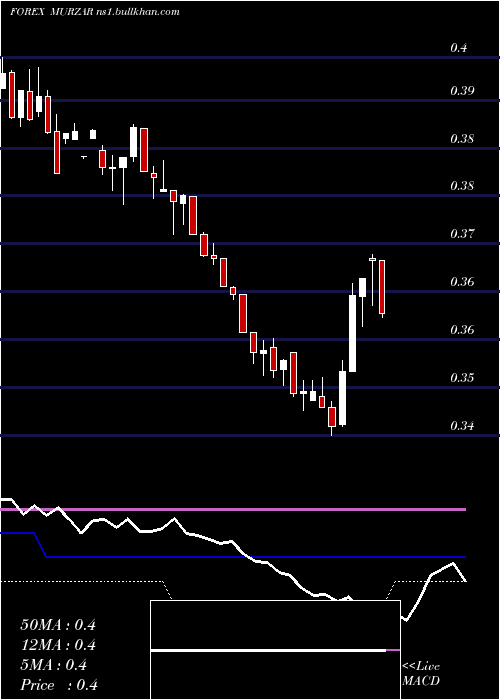Image resolution: width=500 pixels, height=700 pixels.
Task: Click the 0.37 price axis label
Action: click(462, 233)
